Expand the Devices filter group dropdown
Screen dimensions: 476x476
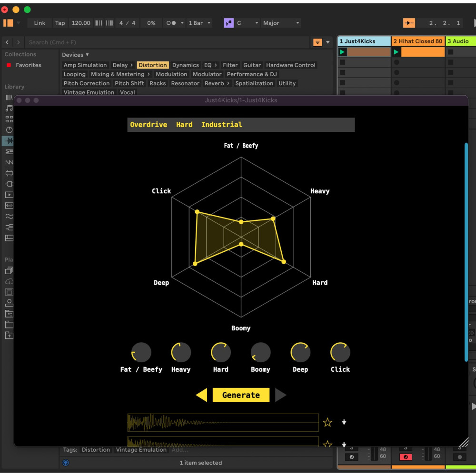tap(75, 55)
